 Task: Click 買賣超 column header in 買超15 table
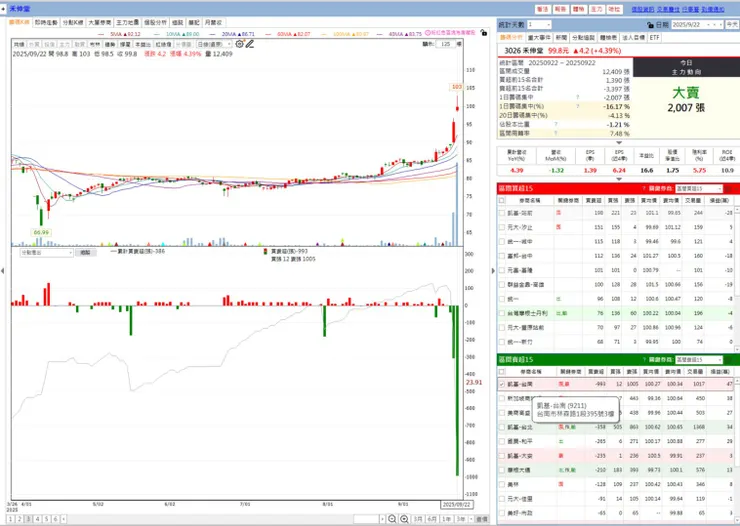click(593, 200)
